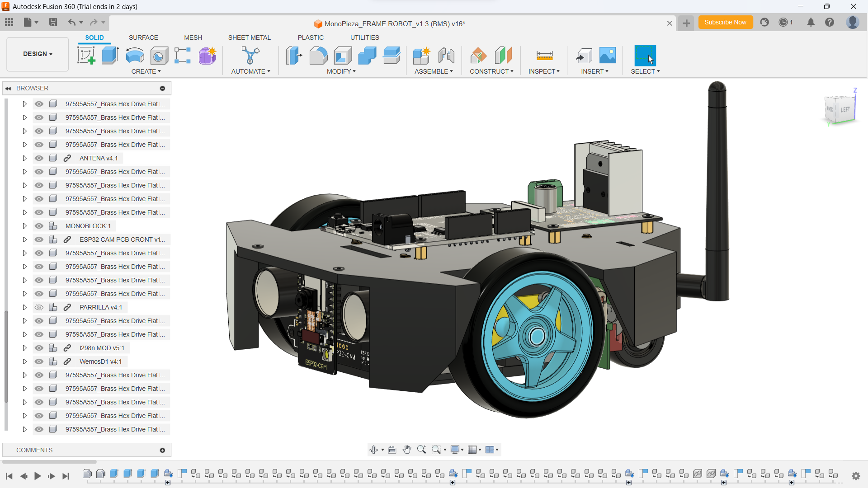The image size is (868, 488).
Task: Open the DESIGN dropdown menu
Action: [x=38, y=54]
